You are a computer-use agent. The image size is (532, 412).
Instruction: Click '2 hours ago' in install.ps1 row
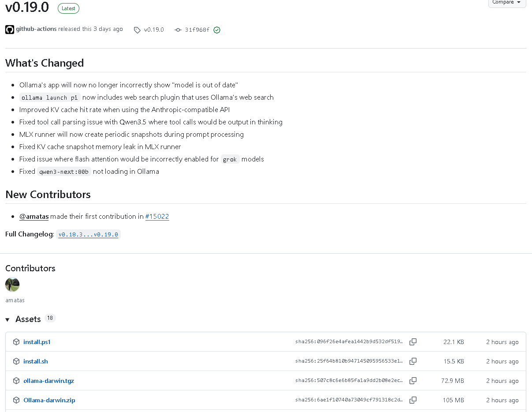(502, 342)
